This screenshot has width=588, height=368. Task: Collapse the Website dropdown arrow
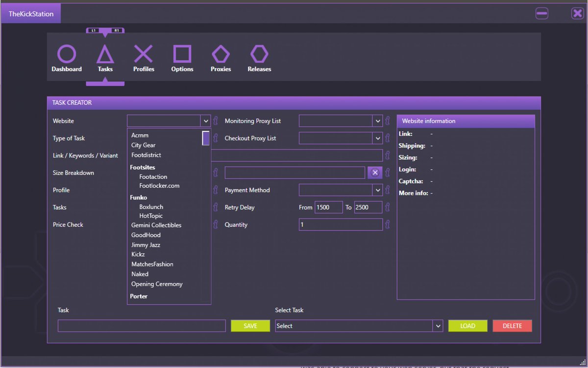click(205, 121)
